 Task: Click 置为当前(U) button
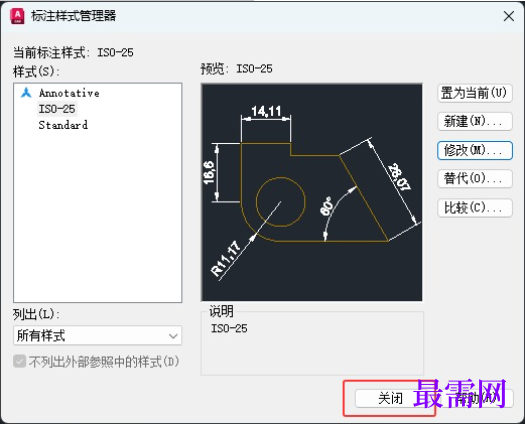tap(475, 93)
